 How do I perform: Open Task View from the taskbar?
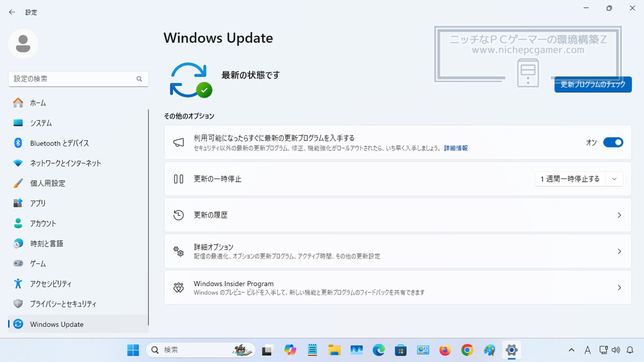tap(267, 350)
